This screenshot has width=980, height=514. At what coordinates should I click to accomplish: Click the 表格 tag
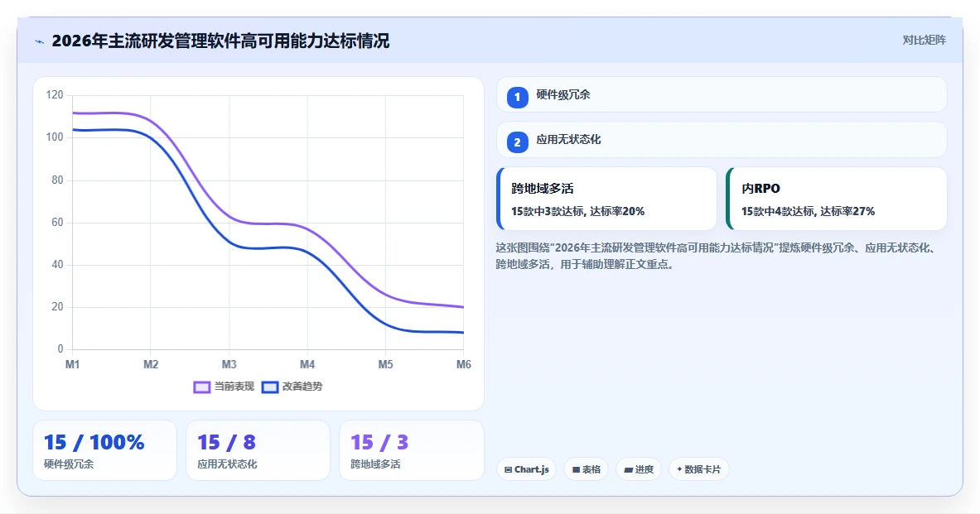point(587,469)
